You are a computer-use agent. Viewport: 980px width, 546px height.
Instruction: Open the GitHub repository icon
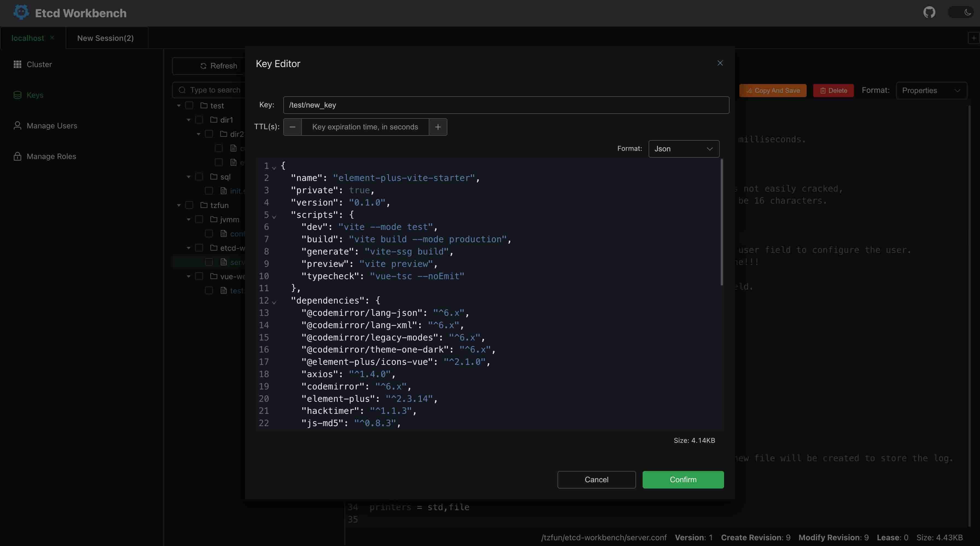click(929, 13)
